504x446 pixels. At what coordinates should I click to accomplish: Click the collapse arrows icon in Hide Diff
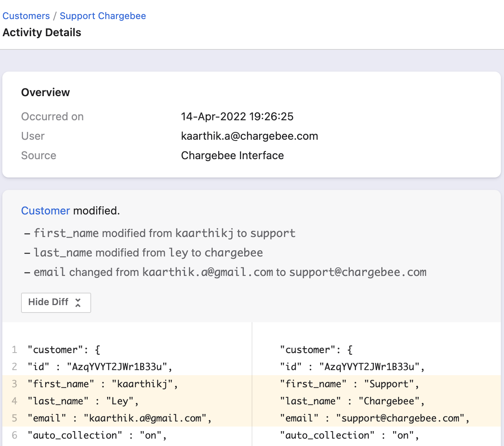(78, 303)
